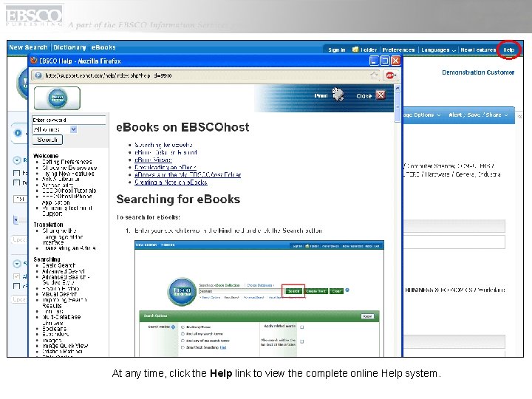
Task: Toggle the checked checkbox in lower sidebar section
Action: 16,276
